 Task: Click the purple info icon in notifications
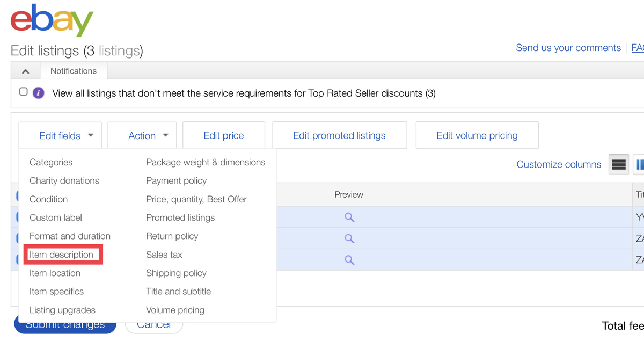click(38, 93)
